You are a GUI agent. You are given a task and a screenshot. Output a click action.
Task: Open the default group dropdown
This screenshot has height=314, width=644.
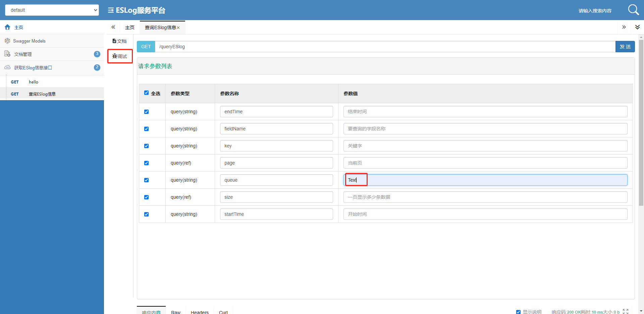pyautogui.click(x=52, y=10)
